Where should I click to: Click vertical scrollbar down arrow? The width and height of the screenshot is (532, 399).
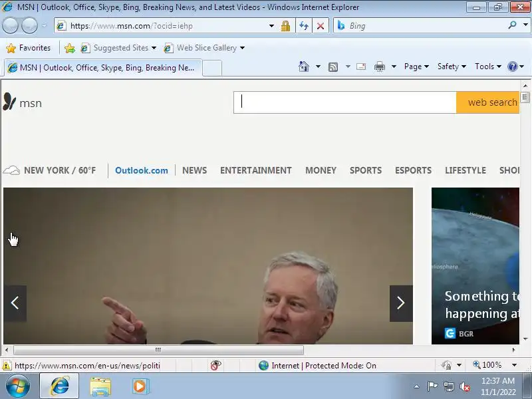(525, 338)
